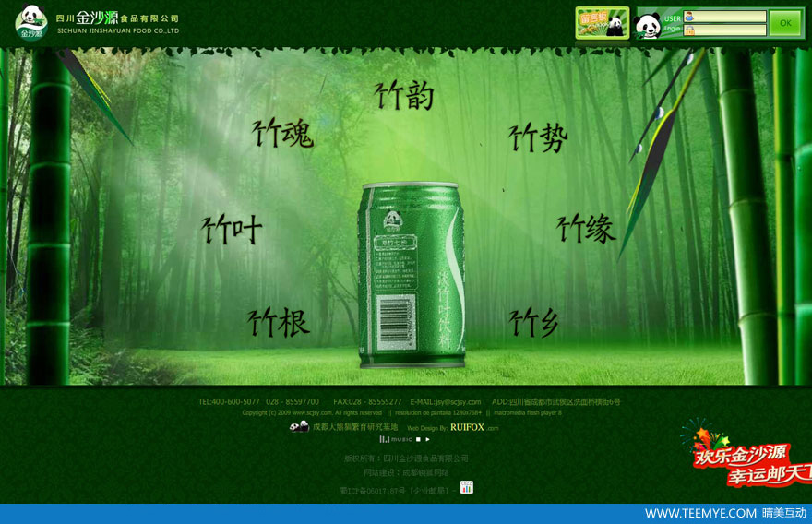Image resolution: width=812 pixels, height=524 pixels.
Task: Click the green drink can
Action: [412, 276]
